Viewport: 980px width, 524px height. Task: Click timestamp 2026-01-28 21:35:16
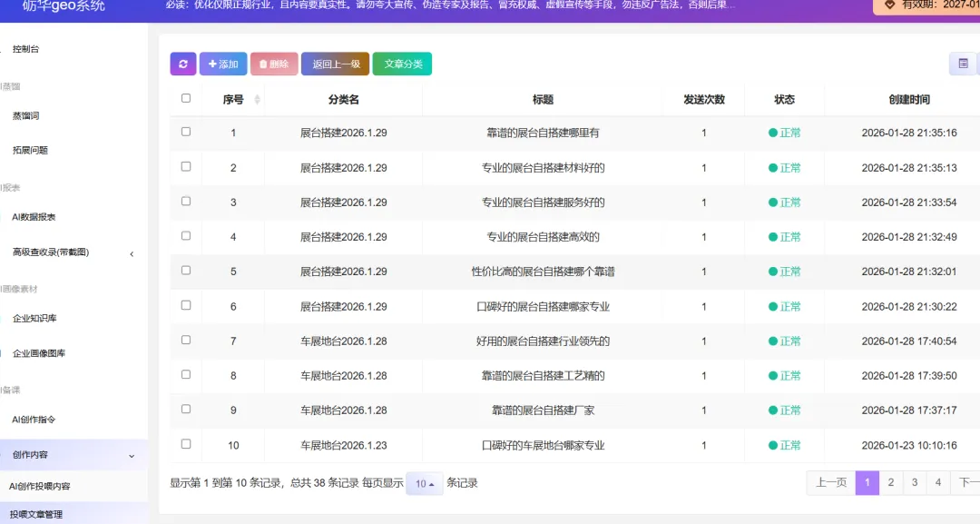tap(908, 133)
